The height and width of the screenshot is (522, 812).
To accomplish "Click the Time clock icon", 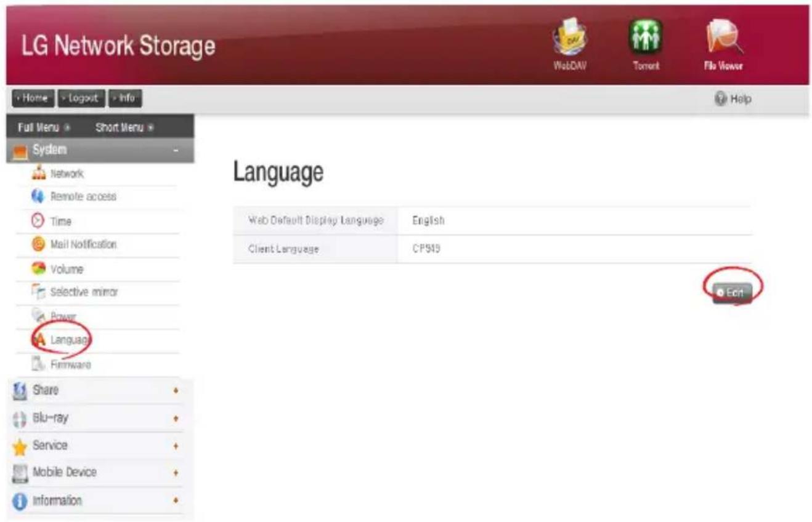I will coord(38,221).
